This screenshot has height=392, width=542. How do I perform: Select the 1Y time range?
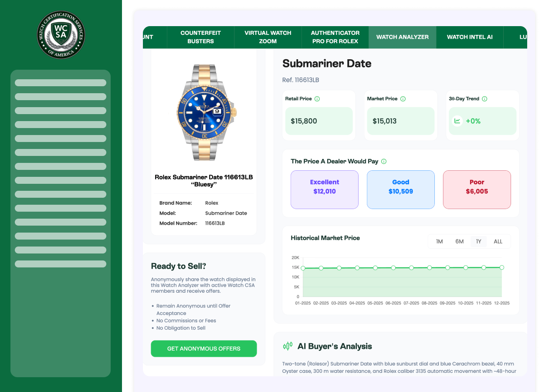(478, 242)
